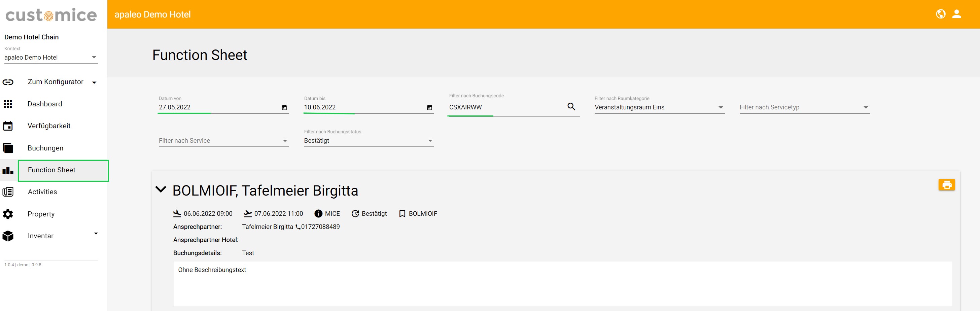
Task: Expand the Inventar submenu arrow
Action: pyautogui.click(x=96, y=233)
